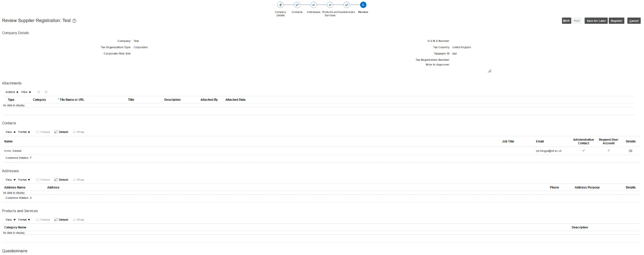Image resolution: width=644 pixels, height=255 pixels.
Task: Jump to the Contacts step in train
Action: tap(297, 5)
